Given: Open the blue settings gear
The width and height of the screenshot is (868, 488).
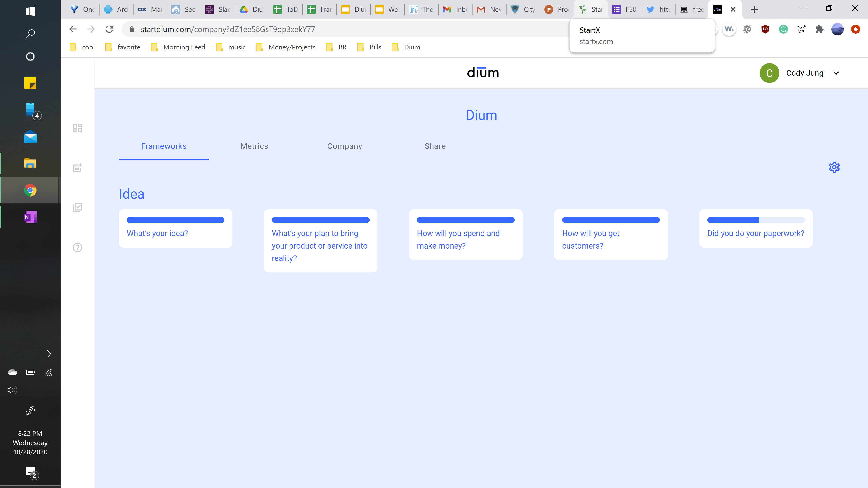Looking at the screenshot, I should point(834,167).
